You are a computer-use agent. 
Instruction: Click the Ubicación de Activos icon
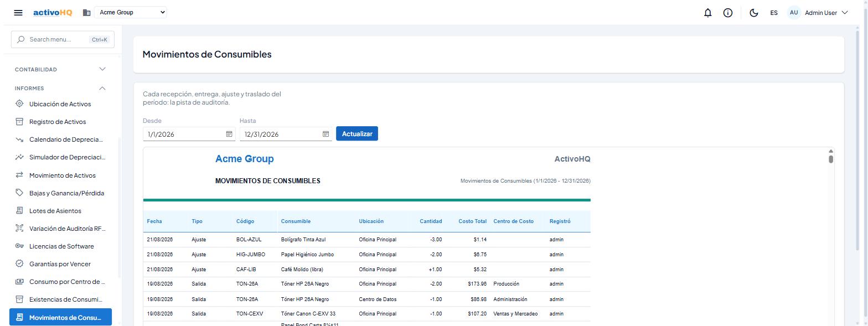[x=19, y=104]
